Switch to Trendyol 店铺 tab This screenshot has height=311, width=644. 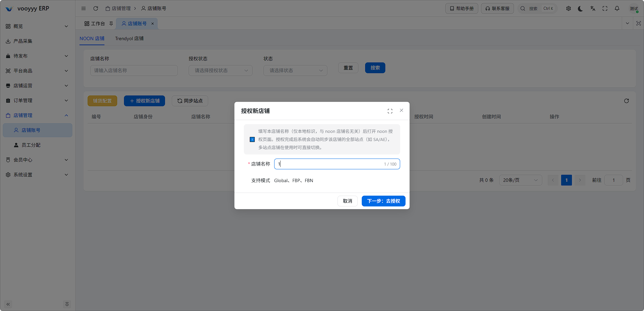[129, 38]
